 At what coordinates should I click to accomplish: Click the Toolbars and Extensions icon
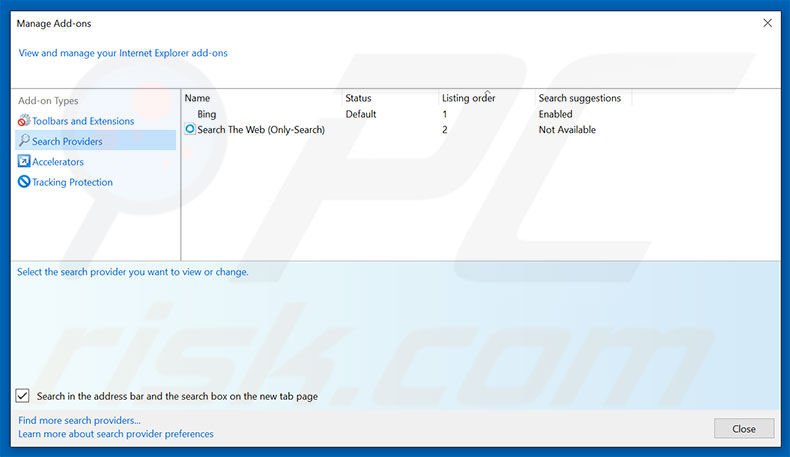[x=24, y=120]
